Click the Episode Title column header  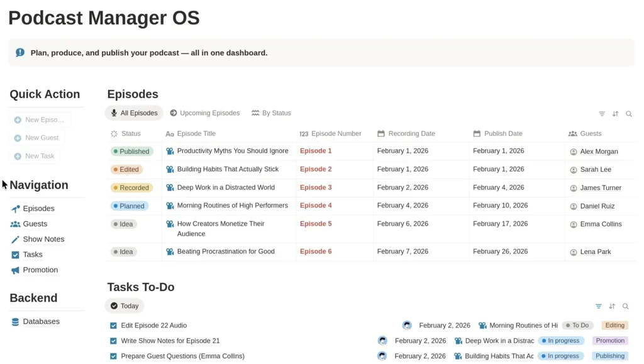[x=191, y=133]
